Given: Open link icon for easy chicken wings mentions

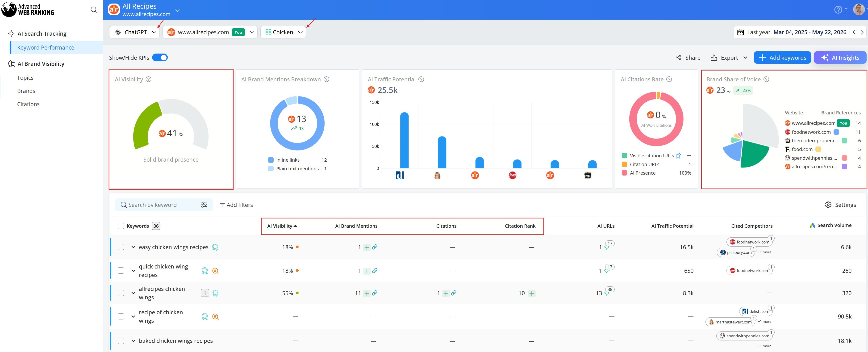Looking at the screenshot, I should click(375, 247).
